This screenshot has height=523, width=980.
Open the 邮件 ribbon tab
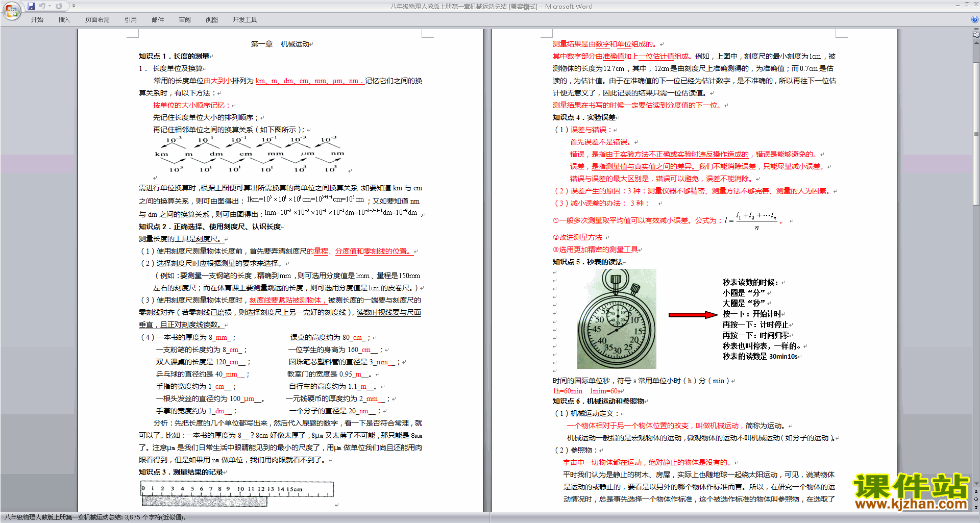click(158, 20)
